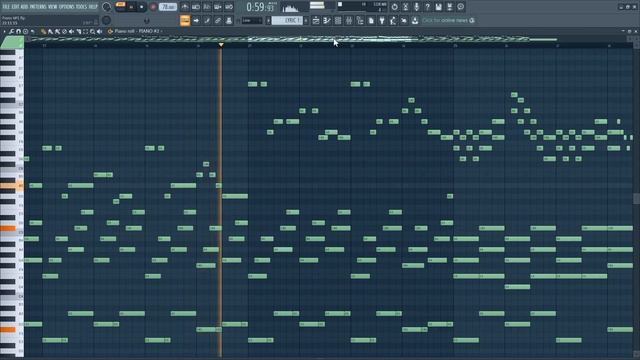Toggle the blend recording overdub icon
This screenshot has height=360, width=640.
click(218, 7)
